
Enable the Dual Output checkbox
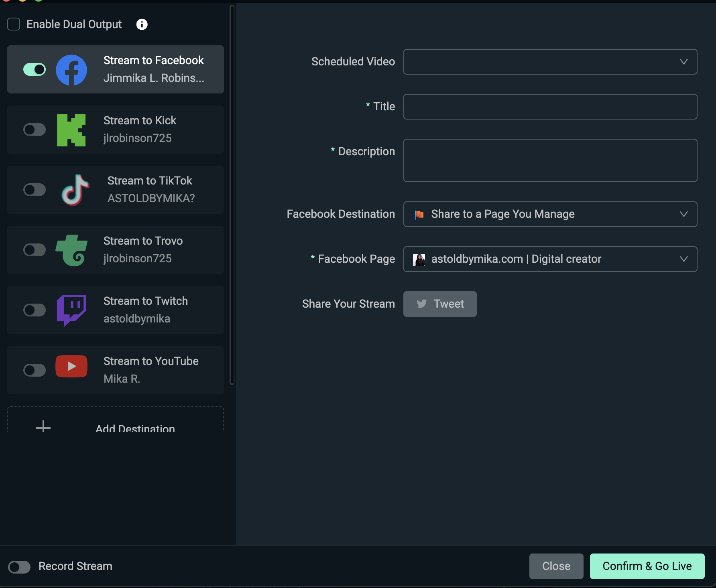(x=14, y=24)
